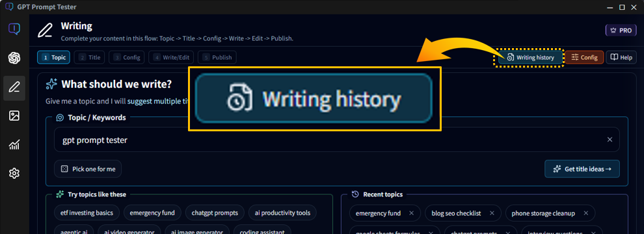This screenshot has height=234, width=644.
Task: Go to the Config step tab
Action: coord(126,57)
